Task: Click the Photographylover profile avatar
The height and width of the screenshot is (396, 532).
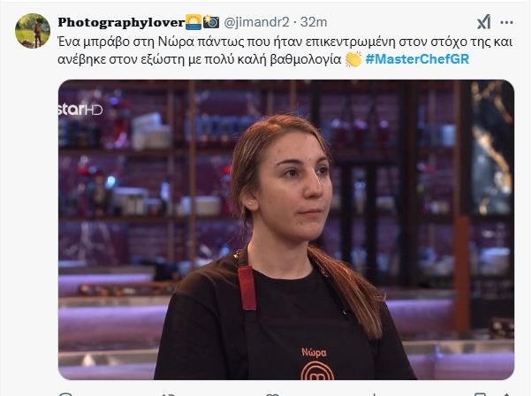Action: (33, 31)
